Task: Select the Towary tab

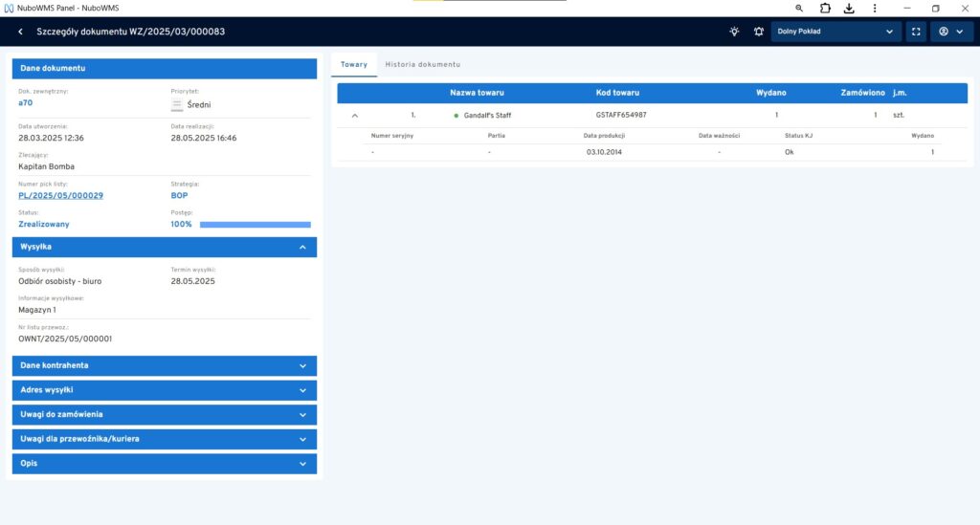Action: point(354,64)
